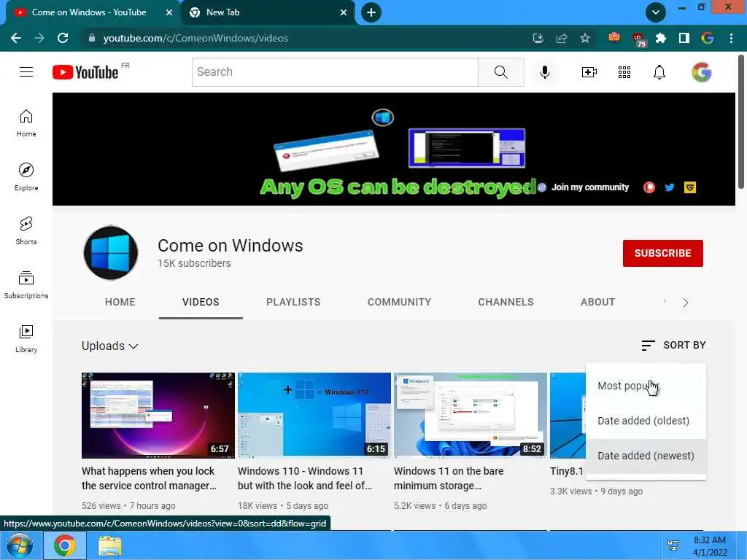747x560 pixels.
Task: Click the tab search chevron button
Action: [x=656, y=12]
